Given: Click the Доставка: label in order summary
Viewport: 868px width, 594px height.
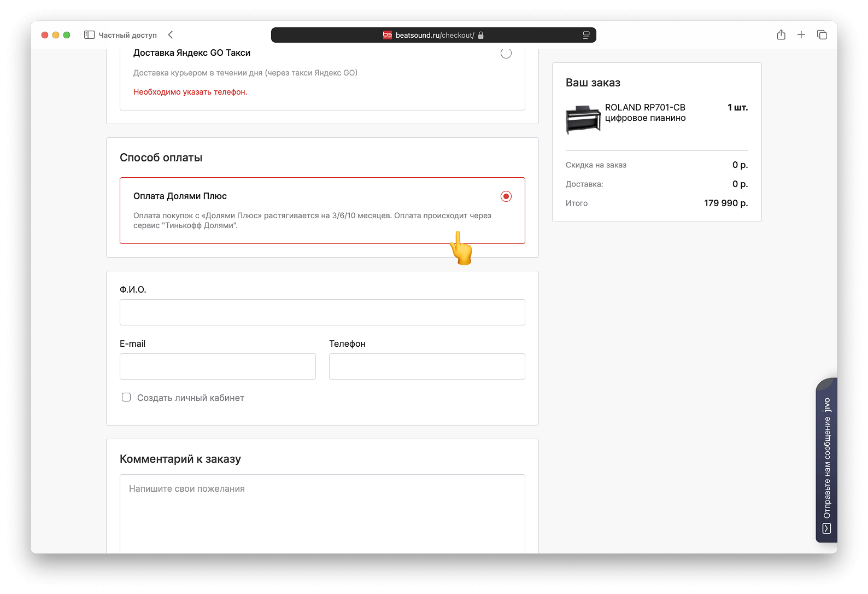Looking at the screenshot, I should [x=584, y=184].
